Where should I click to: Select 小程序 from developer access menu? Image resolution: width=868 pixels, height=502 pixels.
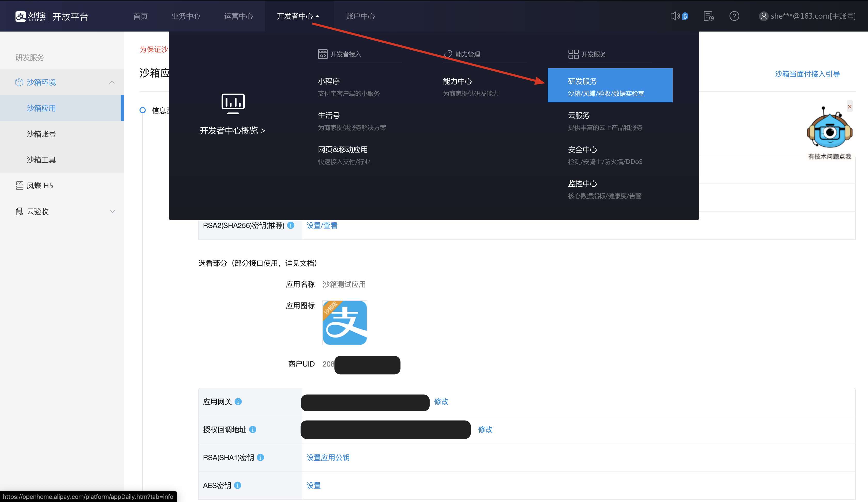(329, 81)
